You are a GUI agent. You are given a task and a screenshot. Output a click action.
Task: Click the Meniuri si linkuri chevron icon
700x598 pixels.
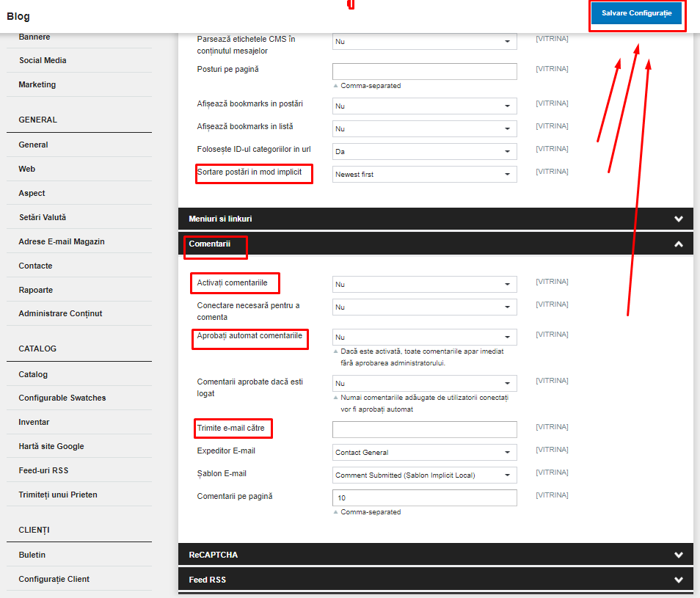(679, 219)
